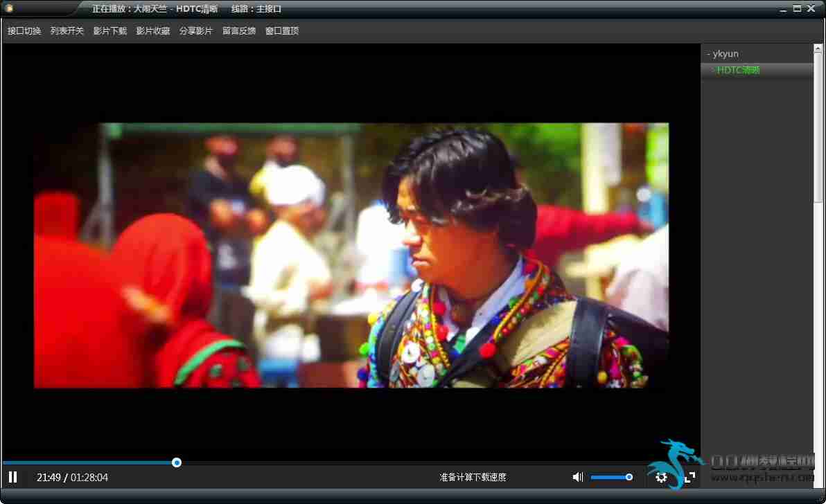Select the HDTC清晰 playlist entry

tap(757, 70)
